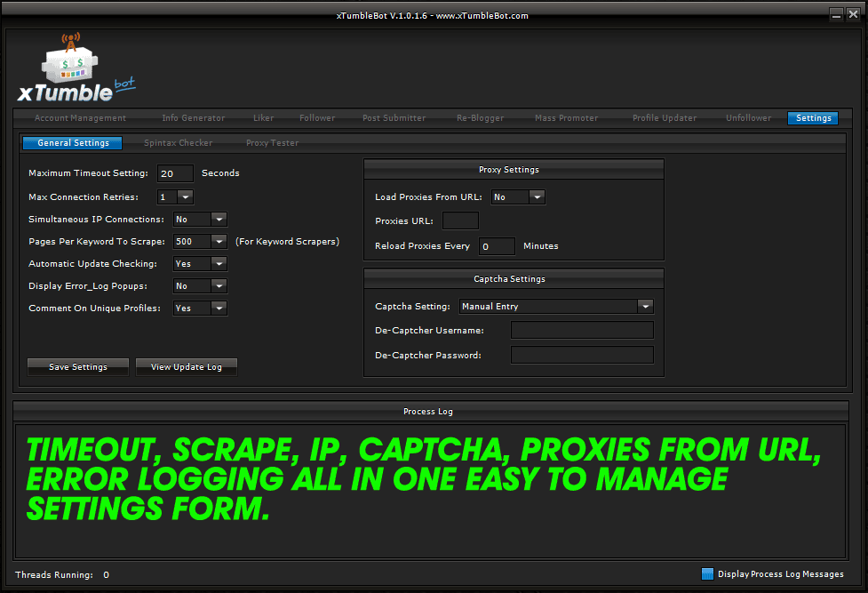The width and height of the screenshot is (868, 593).
Task: Click the "(For Keyword Scrapers)" note
Action: point(287,242)
